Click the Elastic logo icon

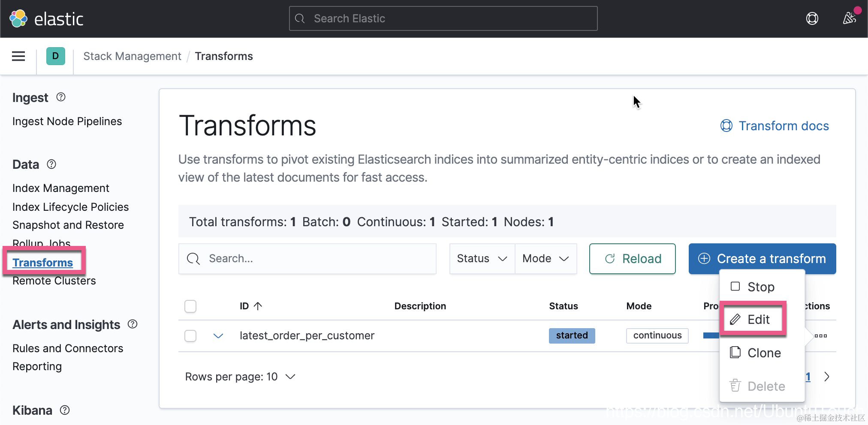click(x=18, y=18)
